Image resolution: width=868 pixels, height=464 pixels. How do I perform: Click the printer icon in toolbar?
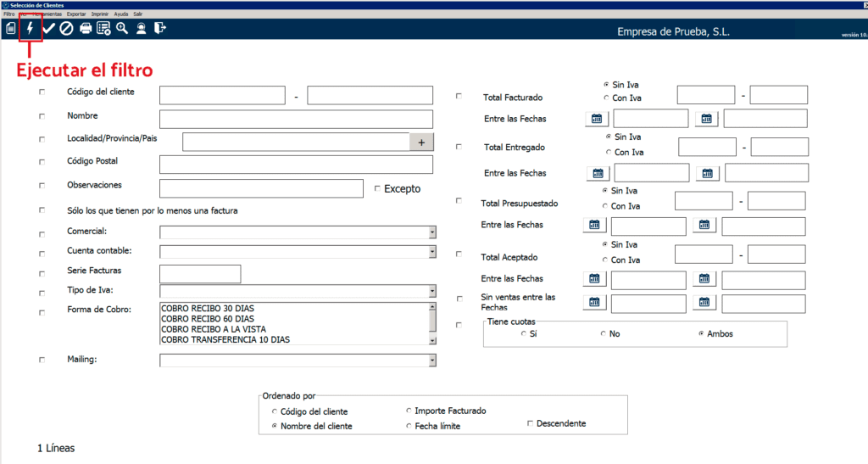[86, 28]
